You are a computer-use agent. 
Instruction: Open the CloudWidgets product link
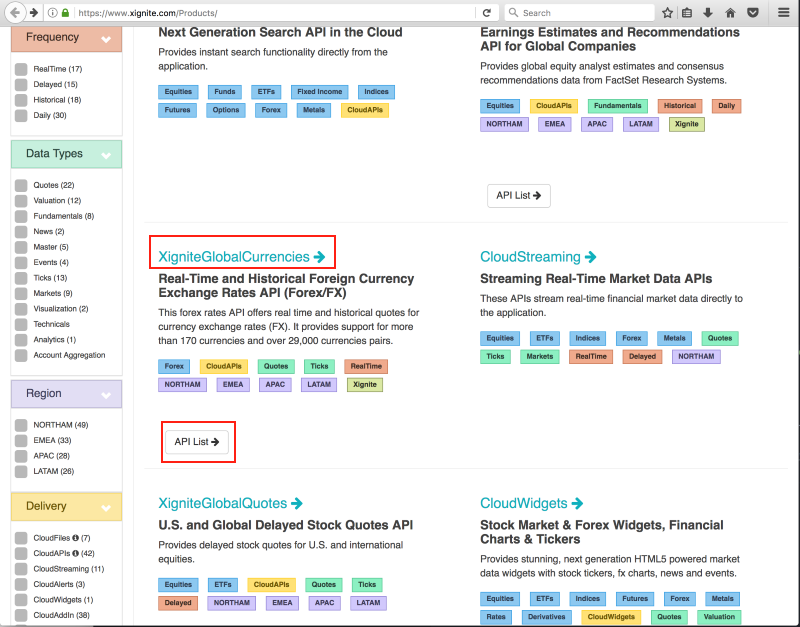531,503
